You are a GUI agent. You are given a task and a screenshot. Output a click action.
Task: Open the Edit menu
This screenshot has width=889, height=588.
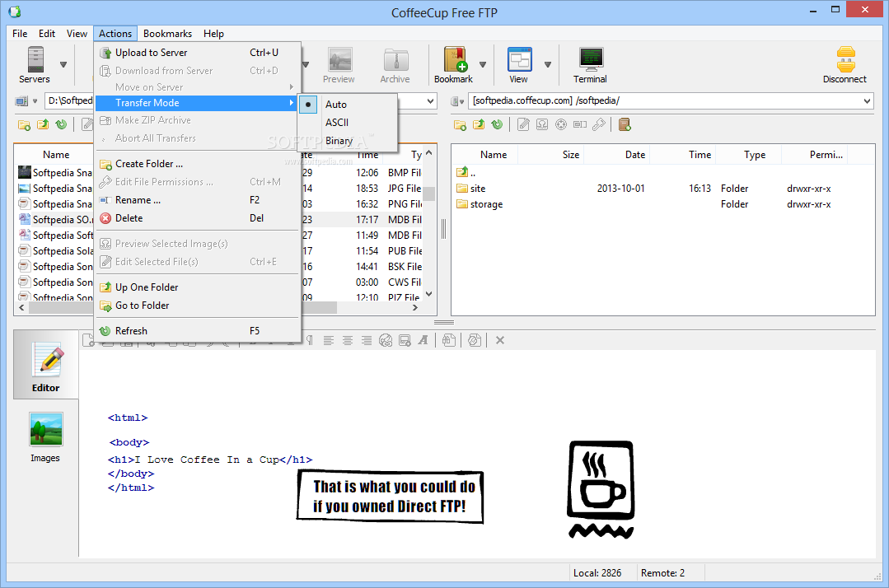pyautogui.click(x=47, y=34)
